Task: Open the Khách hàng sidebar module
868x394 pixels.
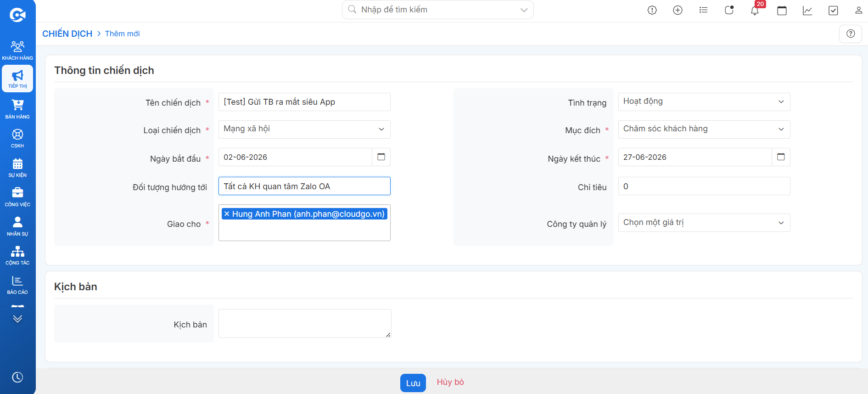Action: point(17,50)
